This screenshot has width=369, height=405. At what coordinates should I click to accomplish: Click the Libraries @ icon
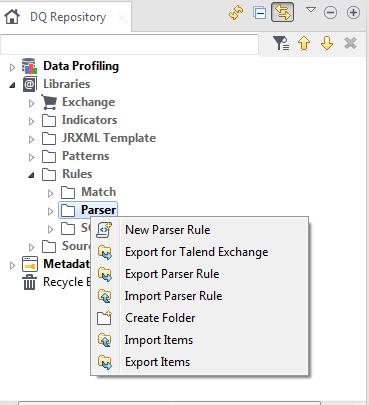(29, 84)
